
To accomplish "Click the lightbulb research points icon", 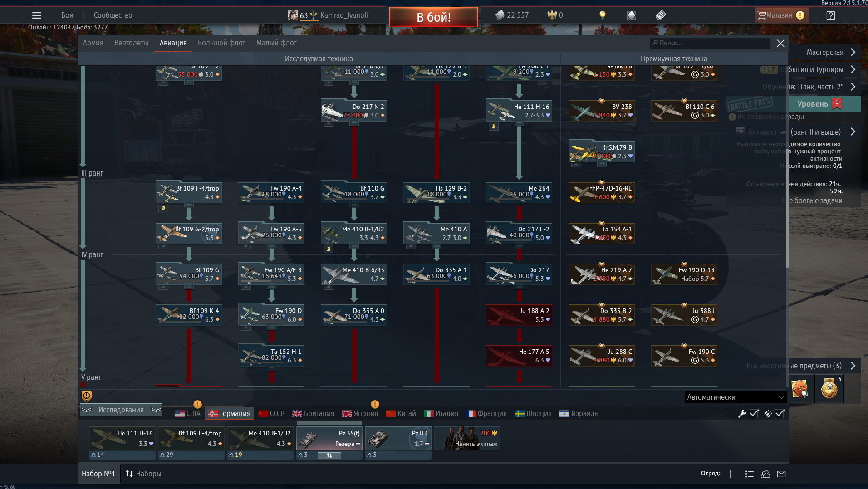I will pos(603,15).
